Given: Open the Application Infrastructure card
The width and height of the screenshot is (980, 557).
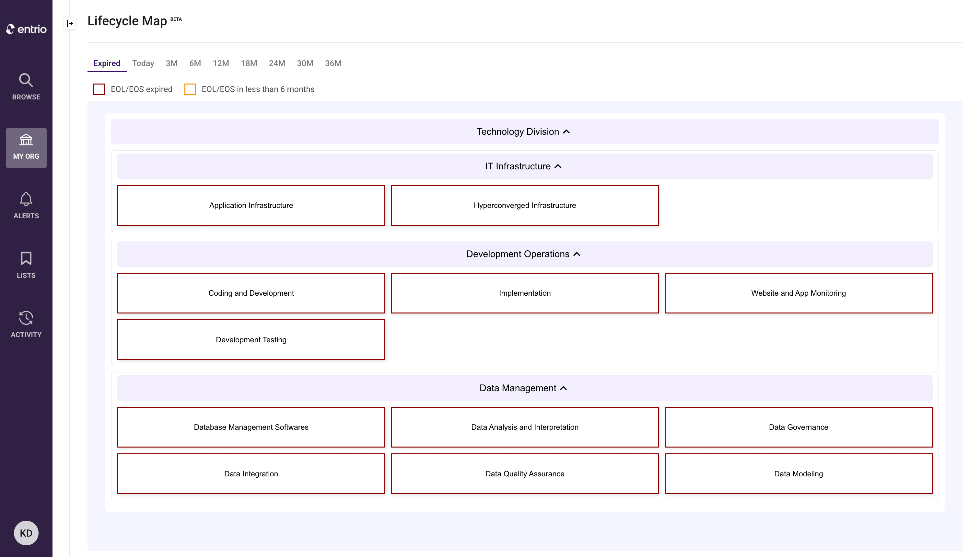Looking at the screenshot, I should [251, 205].
